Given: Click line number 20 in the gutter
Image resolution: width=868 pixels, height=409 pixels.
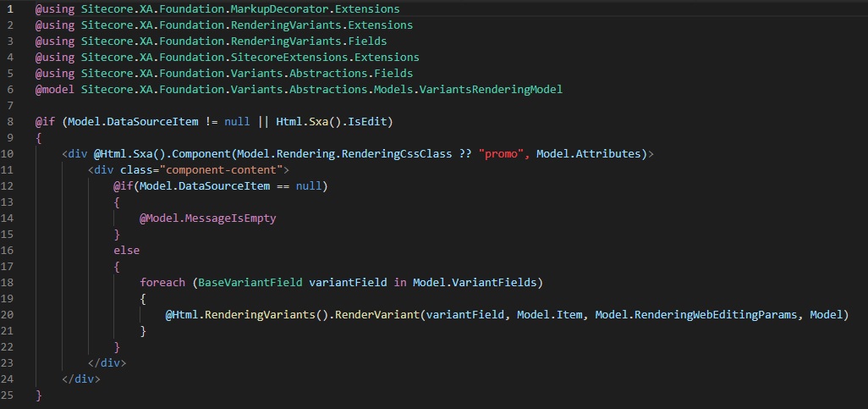Looking at the screenshot, I should (x=8, y=315).
